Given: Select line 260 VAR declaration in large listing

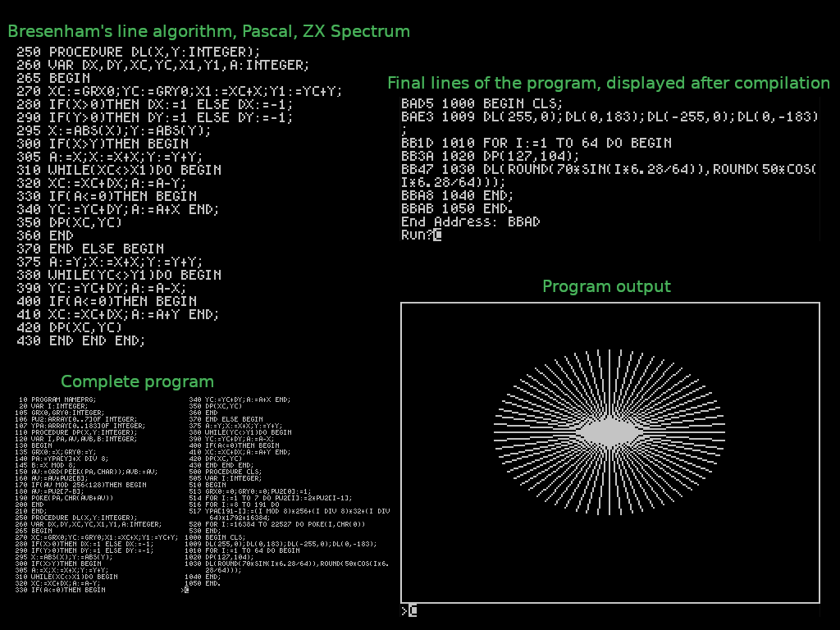Looking at the screenshot, I should (x=162, y=65).
